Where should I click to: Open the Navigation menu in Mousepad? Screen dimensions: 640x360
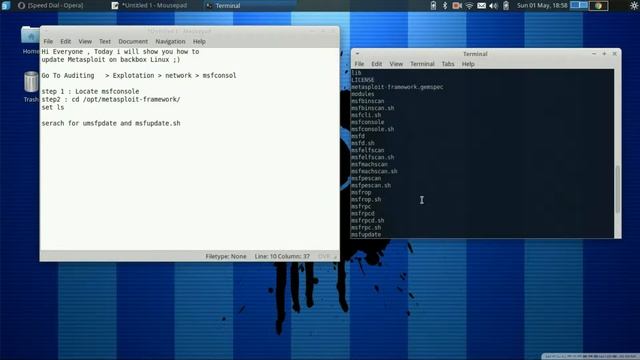170,41
